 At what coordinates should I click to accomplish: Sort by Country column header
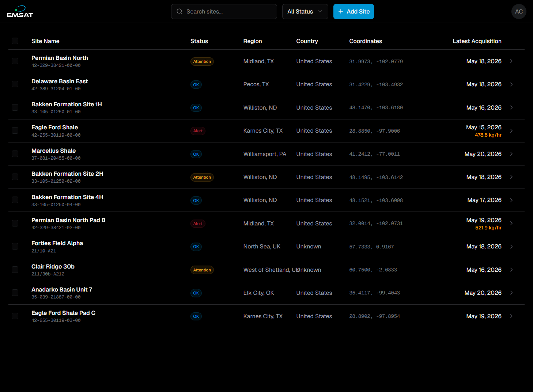(307, 41)
